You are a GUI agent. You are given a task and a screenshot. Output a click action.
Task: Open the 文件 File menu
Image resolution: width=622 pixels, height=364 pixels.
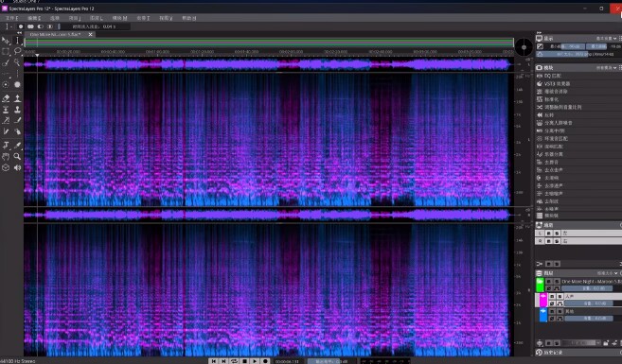[x=11, y=18]
